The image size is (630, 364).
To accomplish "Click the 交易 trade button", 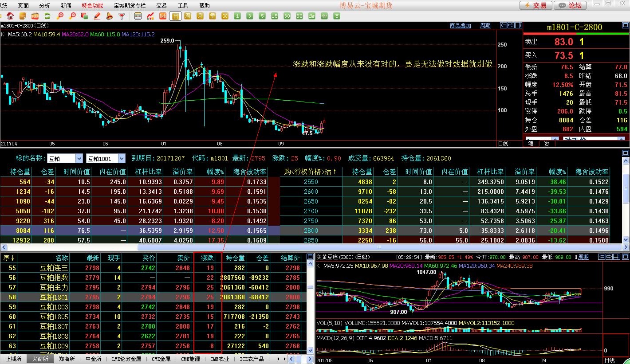I will [536, 5].
